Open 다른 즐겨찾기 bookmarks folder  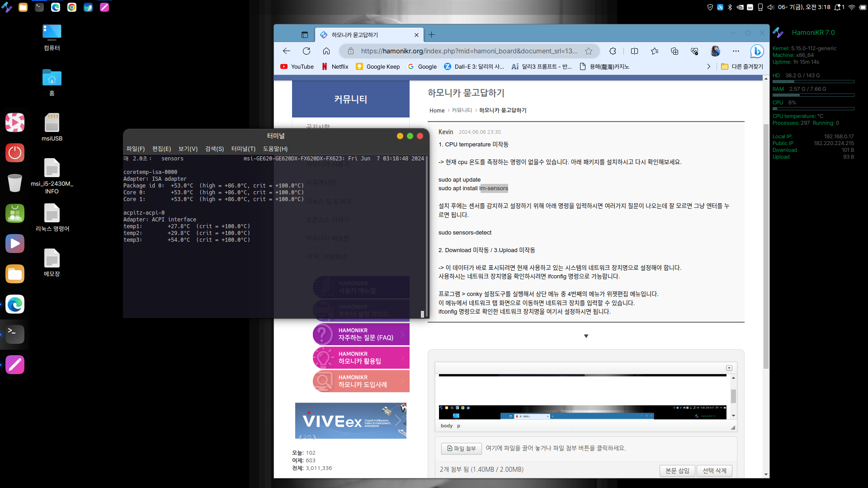(742, 66)
